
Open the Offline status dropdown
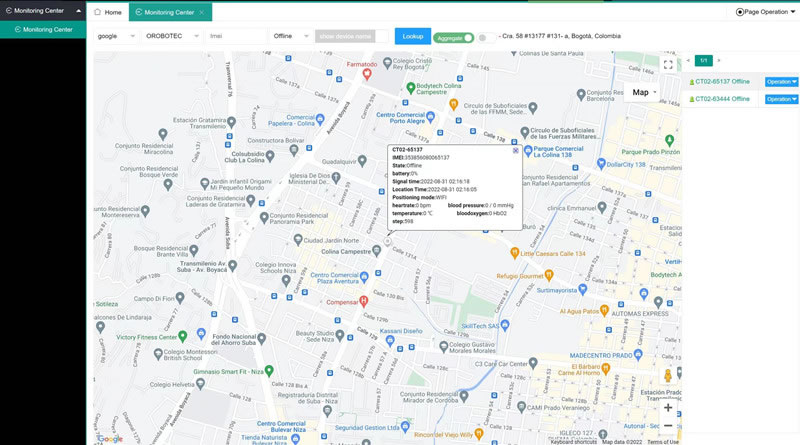coord(291,36)
